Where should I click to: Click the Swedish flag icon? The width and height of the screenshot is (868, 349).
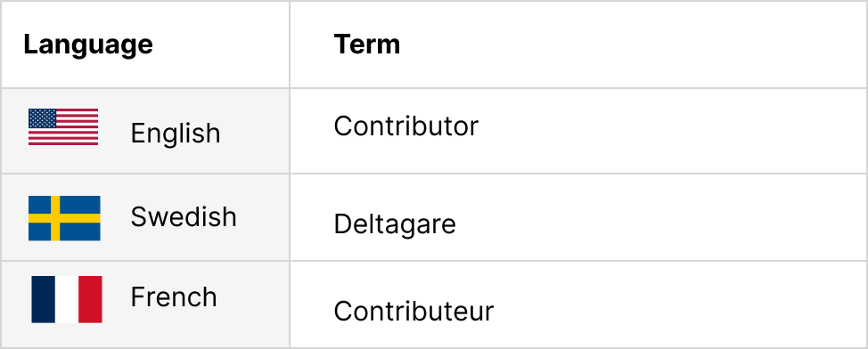64,218
